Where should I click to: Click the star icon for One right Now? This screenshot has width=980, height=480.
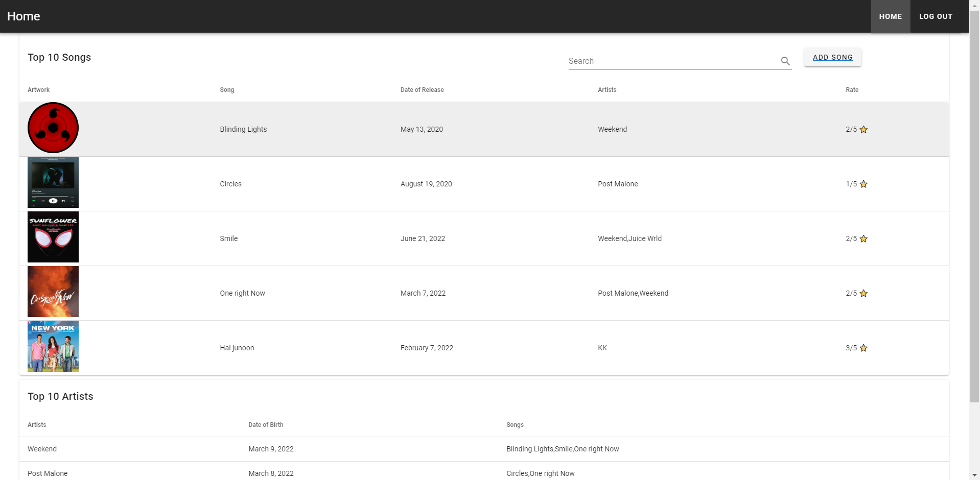(x=864, y=293)
